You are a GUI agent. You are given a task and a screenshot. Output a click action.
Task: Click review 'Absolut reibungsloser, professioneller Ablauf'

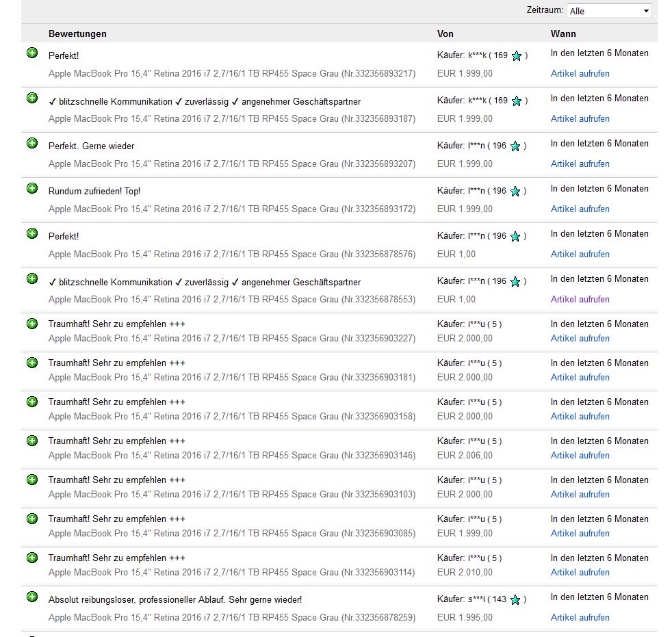tap(175, 600)
